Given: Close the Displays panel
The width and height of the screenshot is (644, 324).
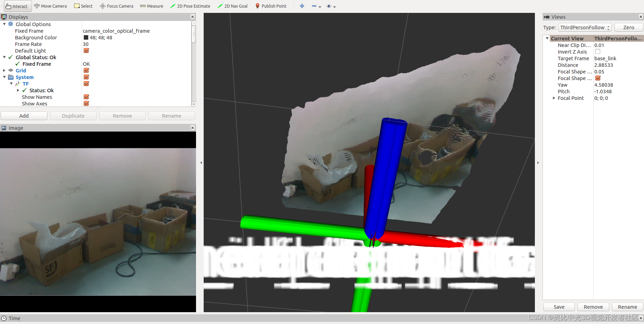Looking at the screenshot, I should 193,17.
